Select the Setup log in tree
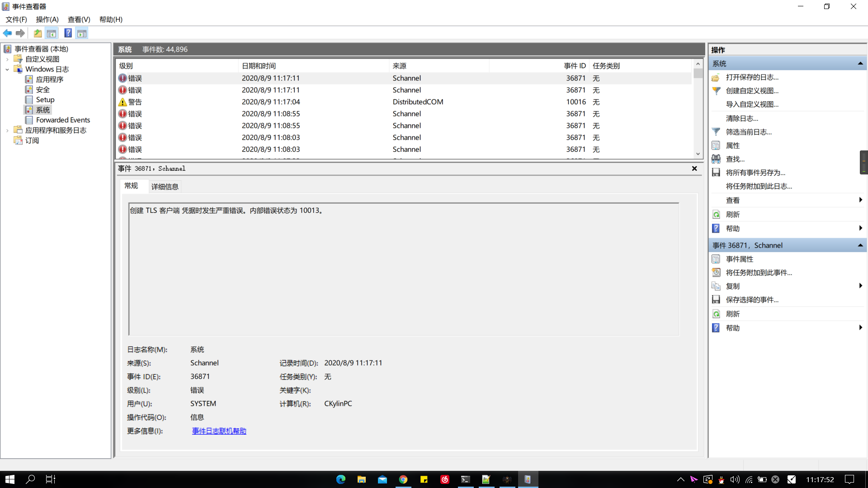The width and height of the screenshot is (868, 488). tap(45, 100)
